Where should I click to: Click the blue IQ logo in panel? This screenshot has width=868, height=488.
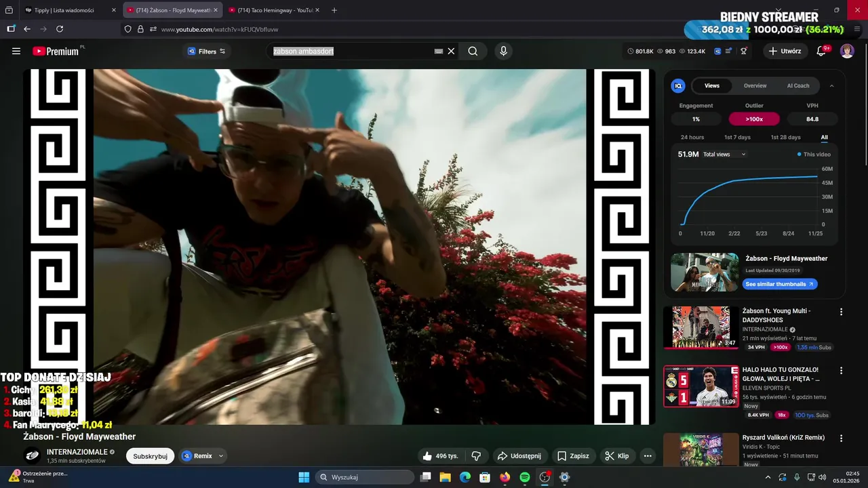click(x=677, y=85)
